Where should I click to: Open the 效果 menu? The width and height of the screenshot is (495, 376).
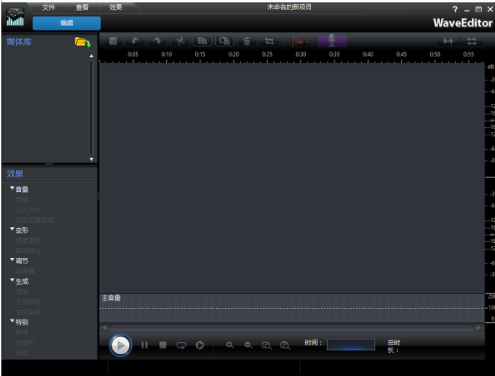pyautogui.click(x=116, y=7)
